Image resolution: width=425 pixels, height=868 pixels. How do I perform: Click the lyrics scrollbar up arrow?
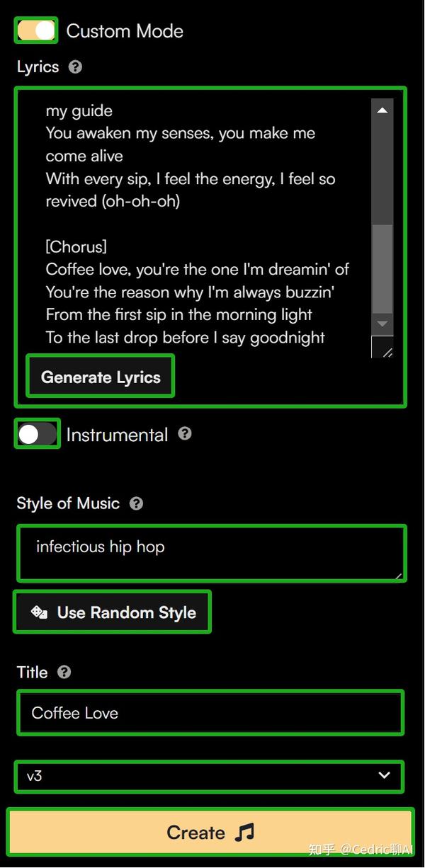coord(382,110)
